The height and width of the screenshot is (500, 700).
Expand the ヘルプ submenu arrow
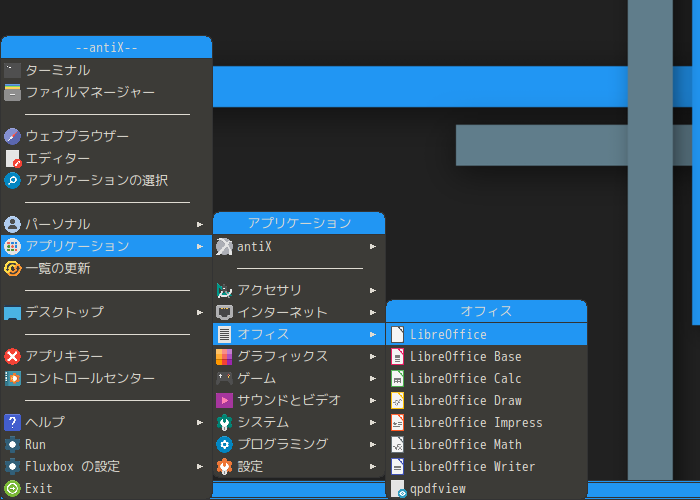click(200, 422)
